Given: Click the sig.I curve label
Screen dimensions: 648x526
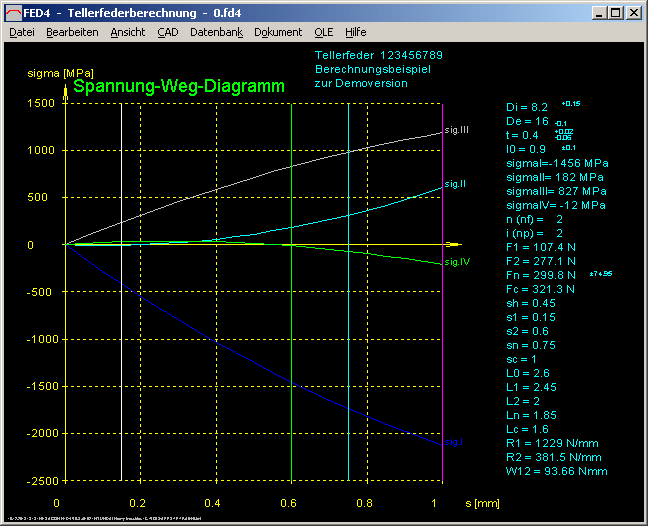Looking at the screenshot, I should pos(453,442).
